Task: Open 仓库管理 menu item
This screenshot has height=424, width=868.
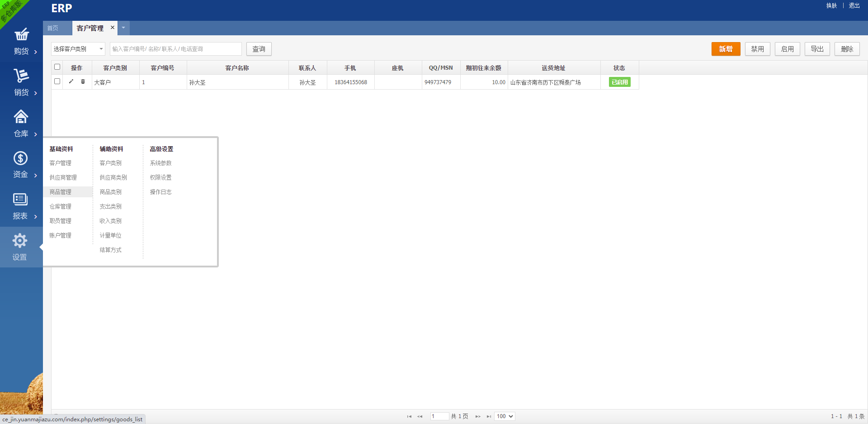Action: pos(61,206)
